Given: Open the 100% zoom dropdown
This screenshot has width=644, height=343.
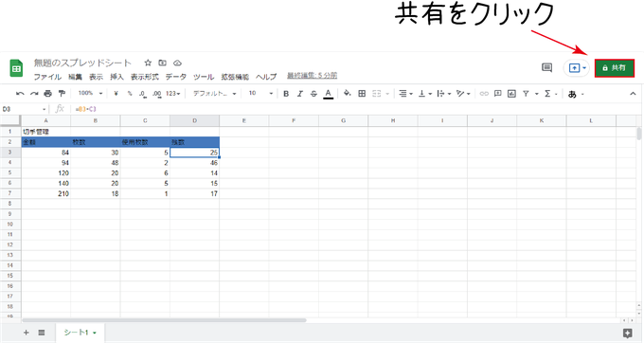Looking at the screenshot, I should tap(90, 93).
